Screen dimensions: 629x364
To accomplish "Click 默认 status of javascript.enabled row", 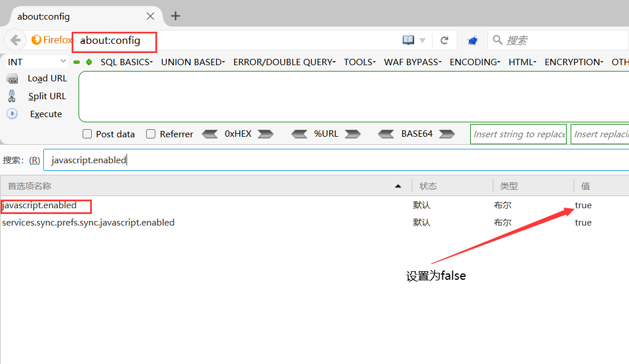I will (x=422, y=205).
